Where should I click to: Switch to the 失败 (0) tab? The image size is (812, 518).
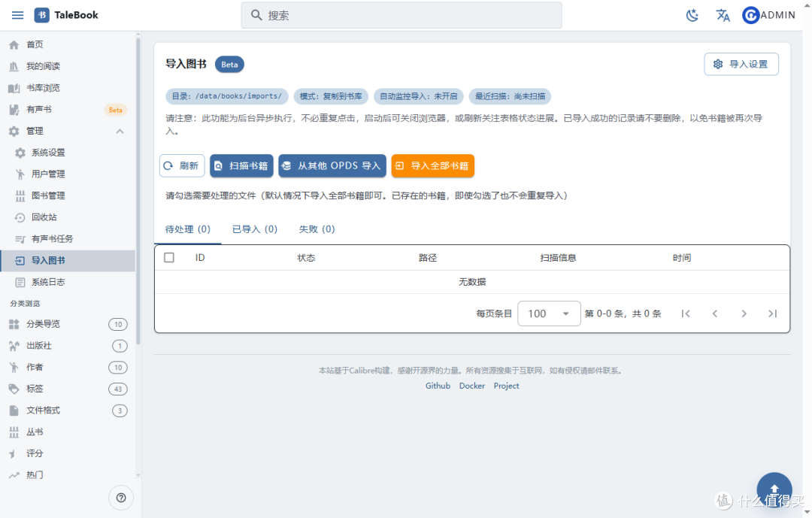[317, 229]
